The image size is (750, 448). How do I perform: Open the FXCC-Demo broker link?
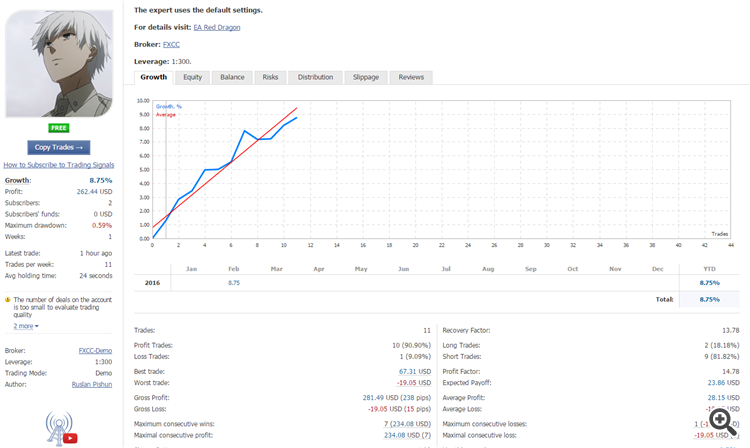pyautogui.click(x=95, y=351)
